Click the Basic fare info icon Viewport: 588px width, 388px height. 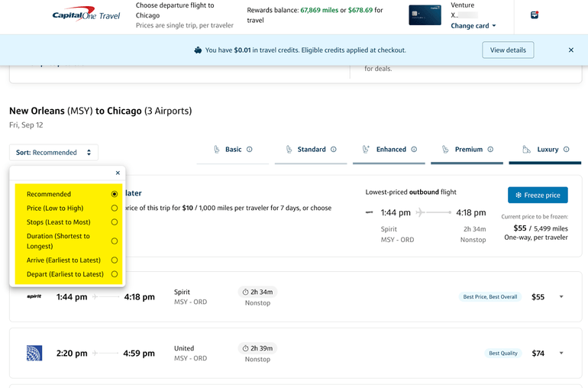pyautogui.click(x=250, y=150)
